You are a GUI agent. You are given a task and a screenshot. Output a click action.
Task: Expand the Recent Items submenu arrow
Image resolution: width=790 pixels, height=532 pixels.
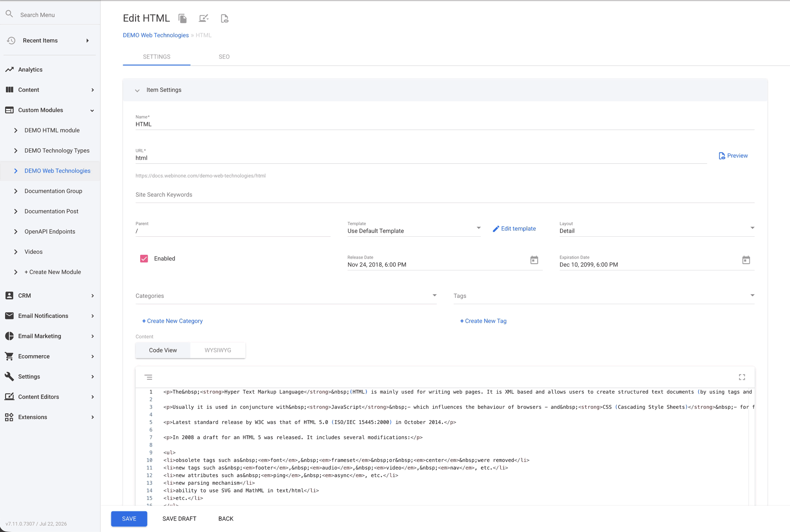(x=87, y=41)
